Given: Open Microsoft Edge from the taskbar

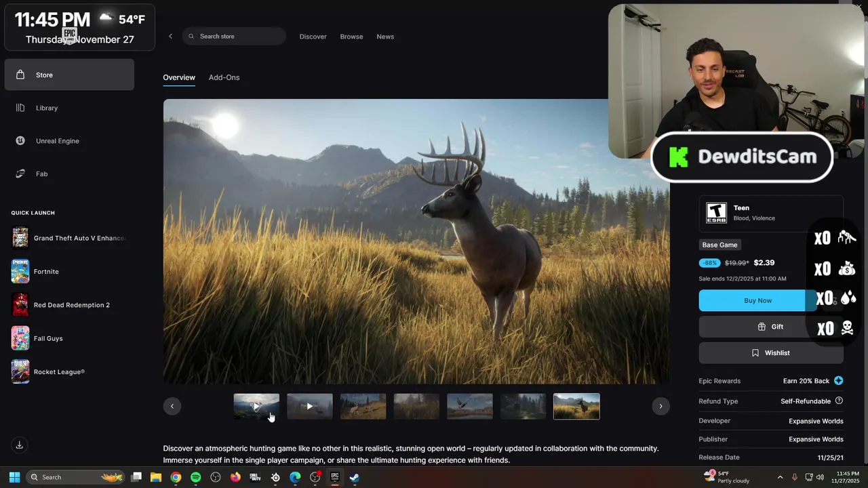Looking at the screenshot, I should (x=295, y=477).
